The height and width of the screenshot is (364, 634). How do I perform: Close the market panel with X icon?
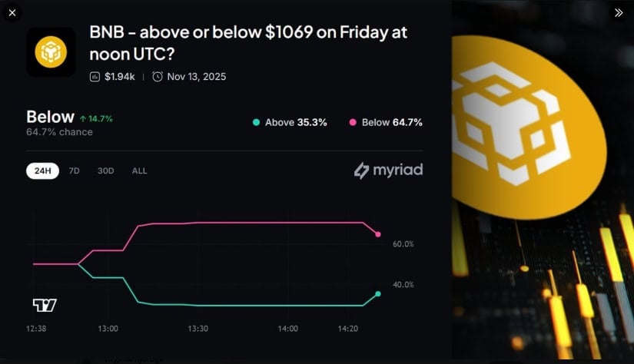[x=12, y=12]
